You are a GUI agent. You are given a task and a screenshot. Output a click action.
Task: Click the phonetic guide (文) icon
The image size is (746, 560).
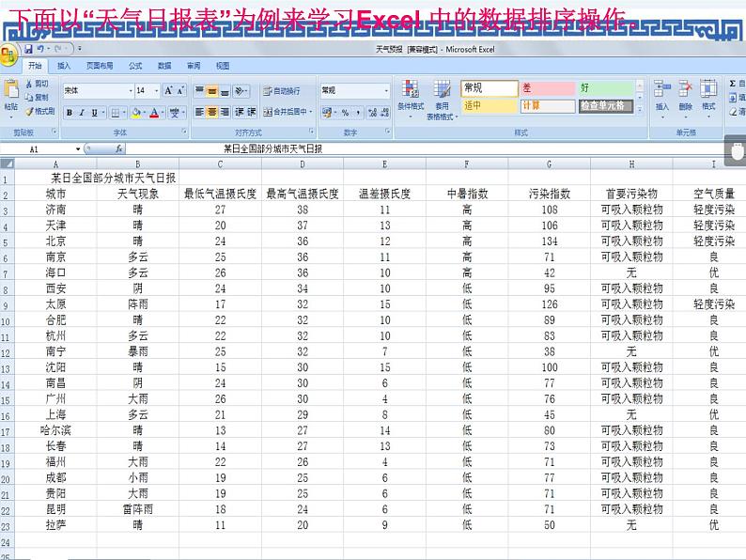[x=175, y=113]
